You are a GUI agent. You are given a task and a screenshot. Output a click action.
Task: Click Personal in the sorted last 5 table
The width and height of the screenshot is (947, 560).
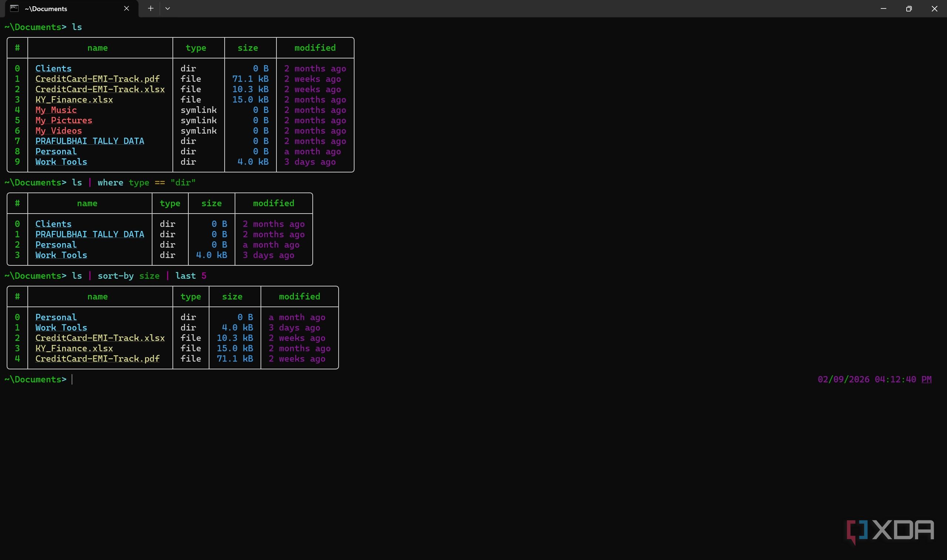pyautogui.click(x=56, y=317)
